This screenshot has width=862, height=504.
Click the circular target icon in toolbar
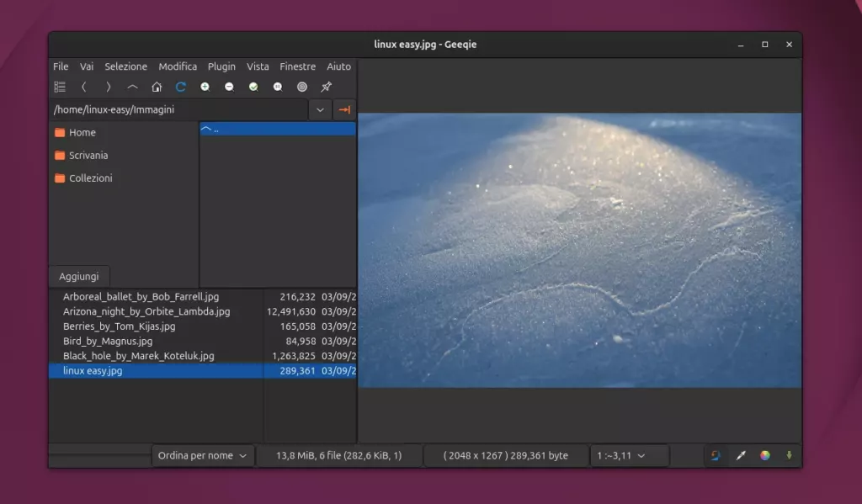pos(302,87)
